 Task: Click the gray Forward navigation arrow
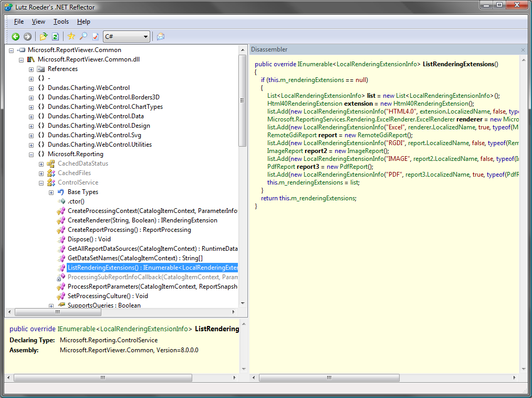[27, 36]
